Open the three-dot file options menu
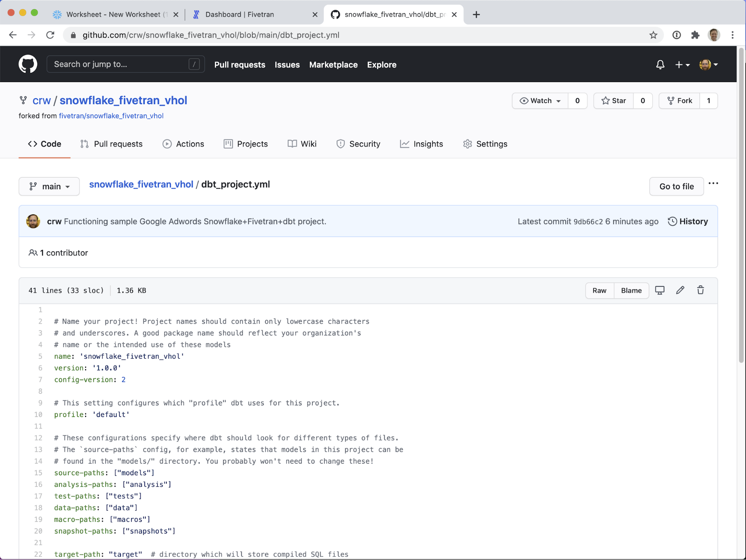This screenshot has width=746, height=560. [x=713, y=183]
